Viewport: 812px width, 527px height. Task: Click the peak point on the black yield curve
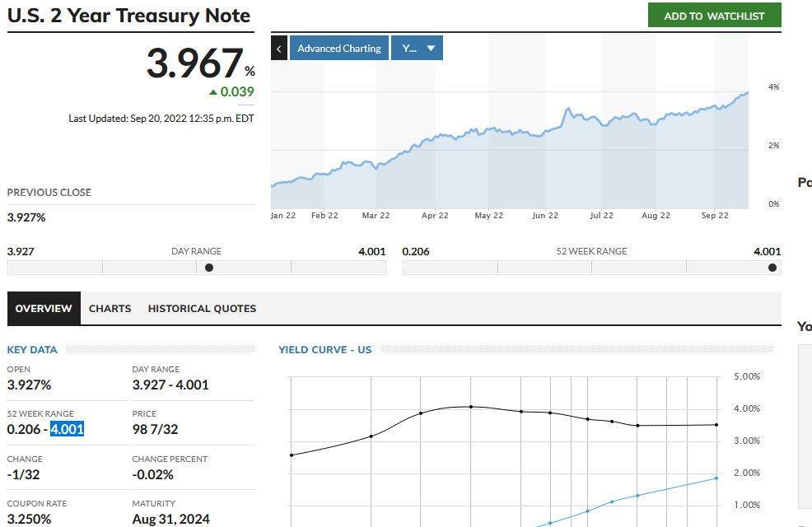[x=471, y=407]
